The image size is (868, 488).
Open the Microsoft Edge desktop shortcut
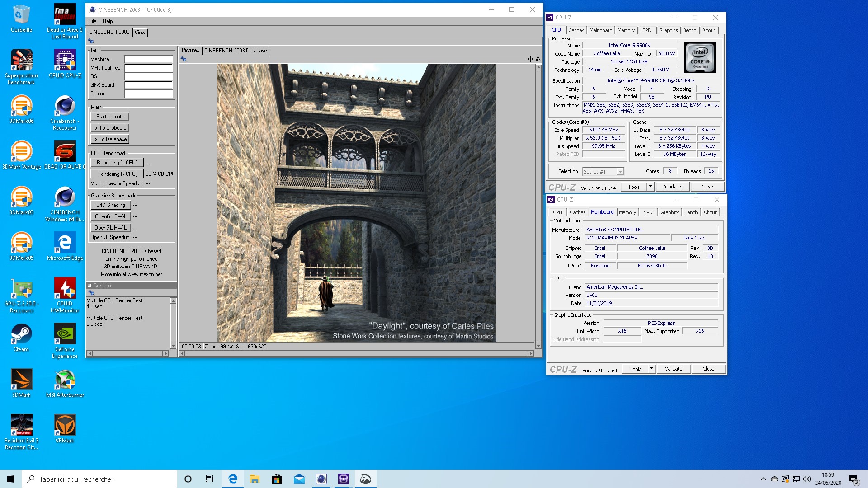(65, 246)
